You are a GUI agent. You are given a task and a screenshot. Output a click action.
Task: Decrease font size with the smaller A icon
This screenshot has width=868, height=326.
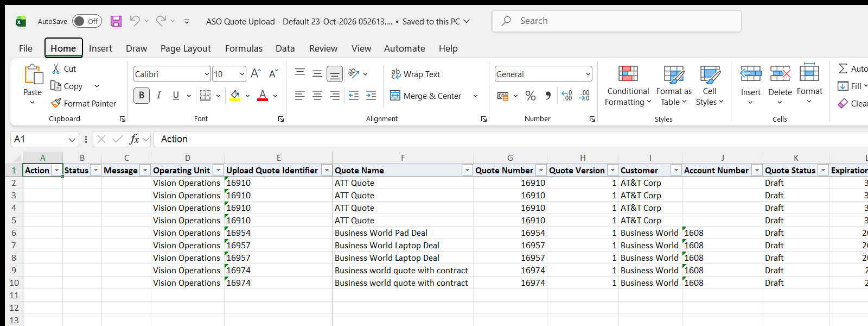click(x=273, y=73)
